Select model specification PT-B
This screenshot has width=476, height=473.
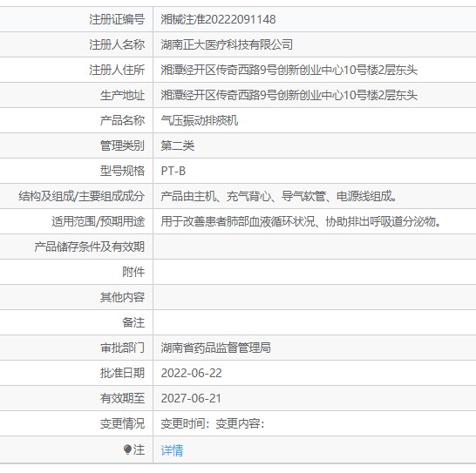click(173, 171)
